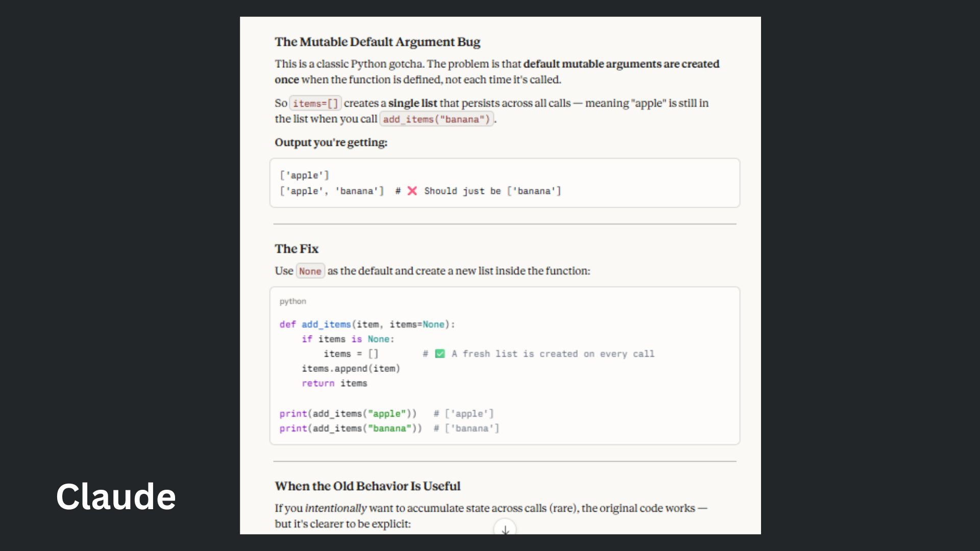The image size is (980, 551).
Task: Click the Claude title text
Action: (x=116, y=496)
